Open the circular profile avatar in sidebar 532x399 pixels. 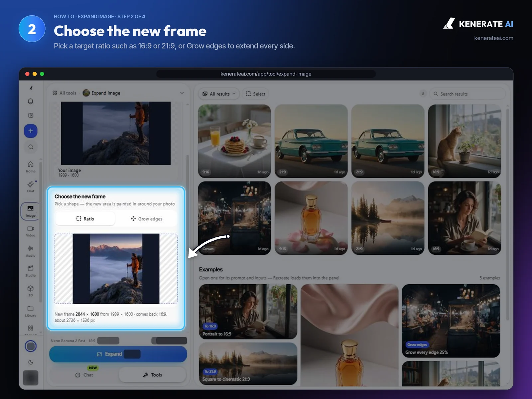(31, 346)
